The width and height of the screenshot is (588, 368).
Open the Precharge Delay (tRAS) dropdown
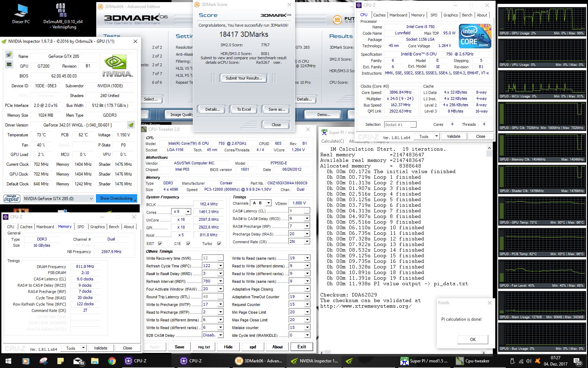coord(307,234)
